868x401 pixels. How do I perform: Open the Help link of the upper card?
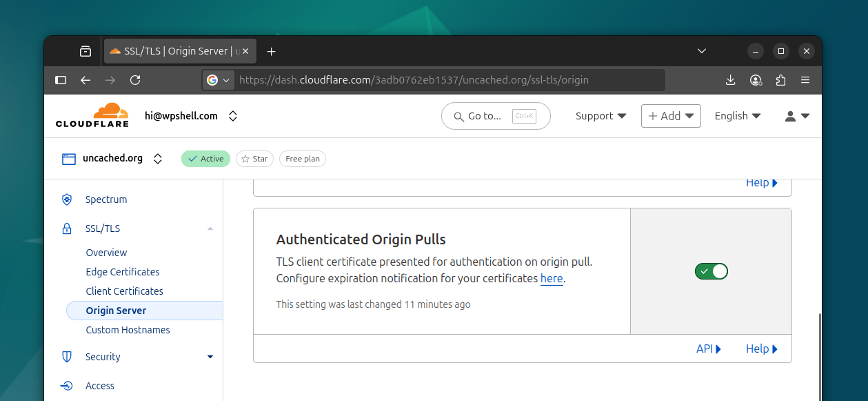(762, 183)
